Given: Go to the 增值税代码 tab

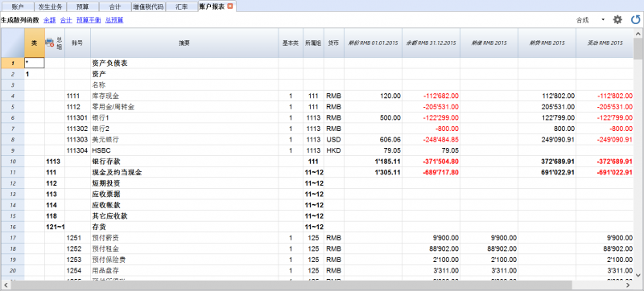Looking at the screenshot, I should [x=148, y=7].
